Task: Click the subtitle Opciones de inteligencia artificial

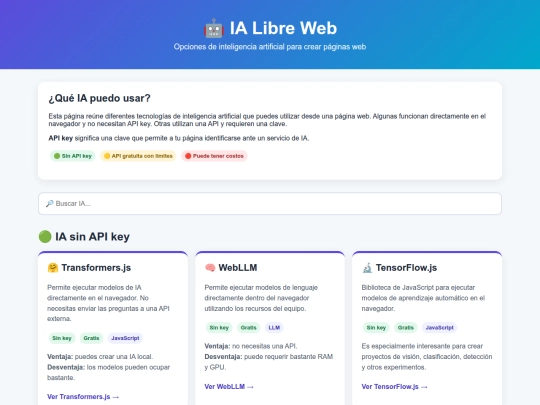Action: [270, 47]
